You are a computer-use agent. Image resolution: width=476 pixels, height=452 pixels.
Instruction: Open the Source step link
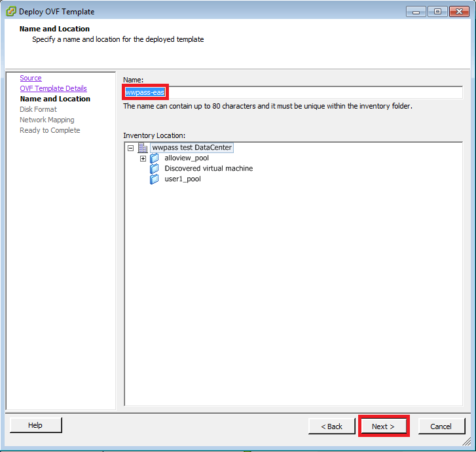coord(31,78)
